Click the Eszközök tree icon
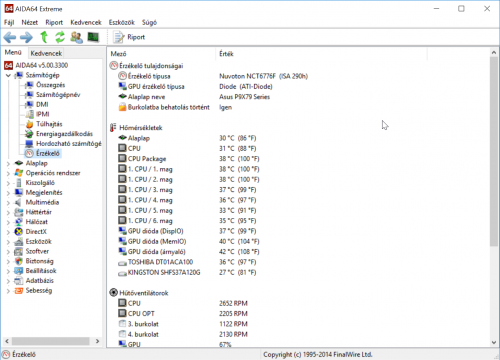Viewport: 500px width, 360px height. point(19,241)
